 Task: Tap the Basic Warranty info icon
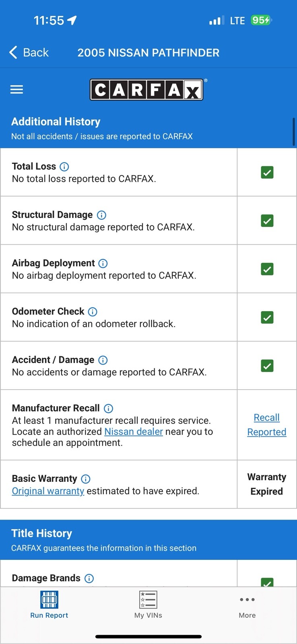pyautogui.click(x=86, y=479)
